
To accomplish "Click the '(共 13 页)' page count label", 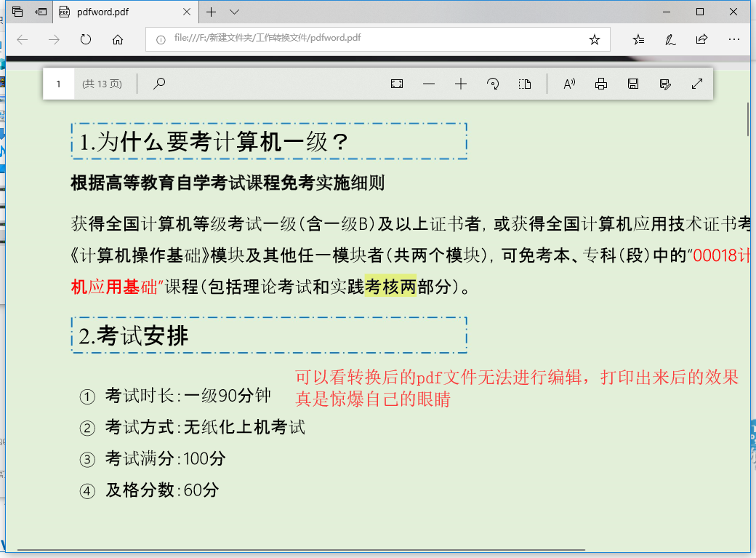I will (102, 84).
